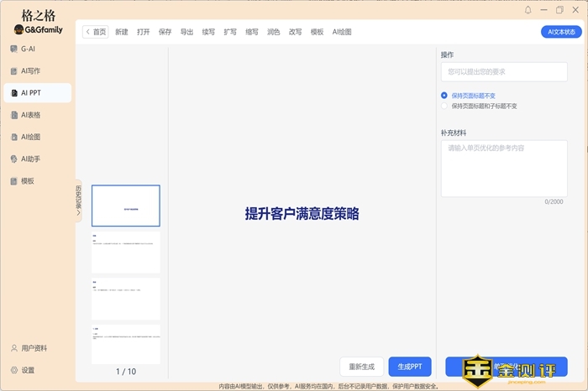The height and width of the screenshot is (391, 588).
Task: Click the AI绘图 sidebar icon
Action: (x=13, y=137)
